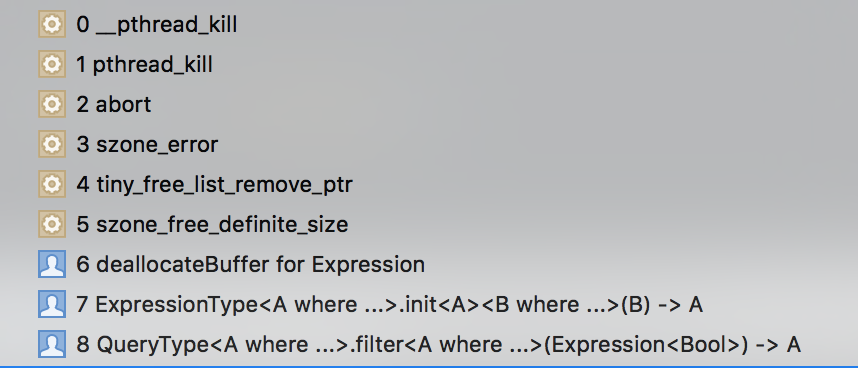Click the "for Expression" text in frame 6
The image size is (858, 368).
[350, 265]
